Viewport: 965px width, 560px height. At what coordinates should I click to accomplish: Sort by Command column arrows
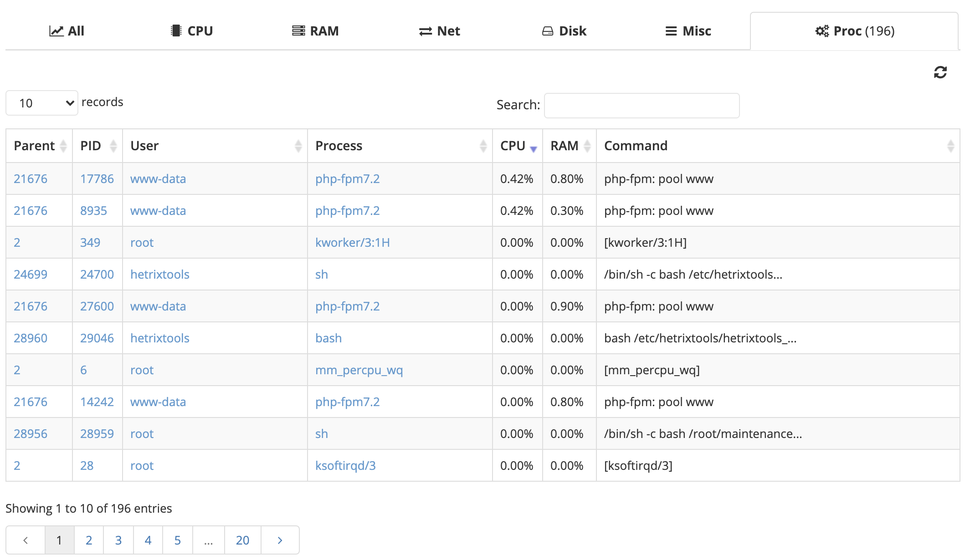tap(950, 146)
